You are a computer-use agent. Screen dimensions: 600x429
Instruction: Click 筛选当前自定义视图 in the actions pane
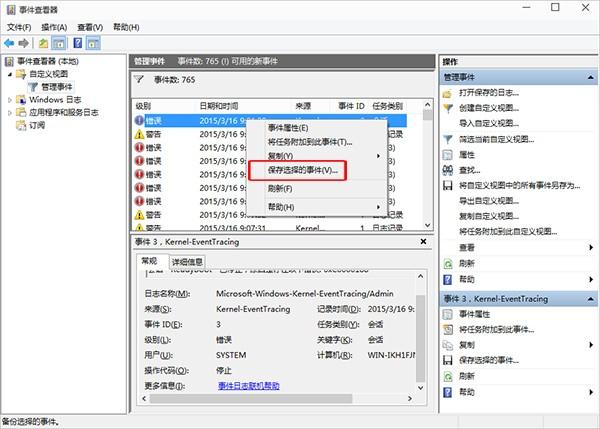pos(502,140)
